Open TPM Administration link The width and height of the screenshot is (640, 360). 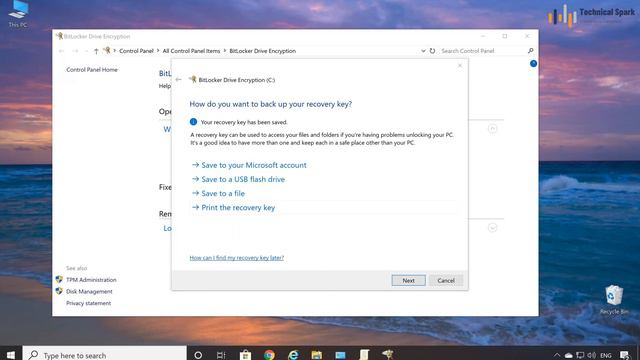91,280
